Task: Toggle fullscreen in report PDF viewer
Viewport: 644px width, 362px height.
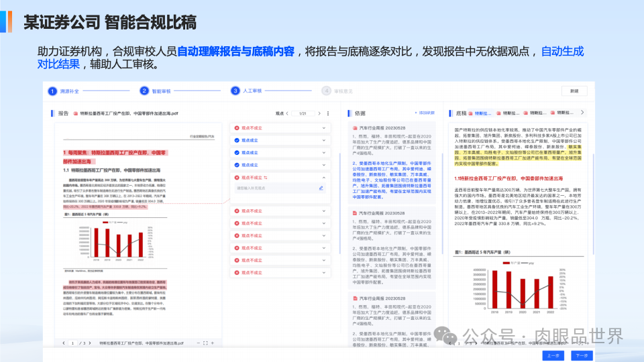Action: (205, 343)
